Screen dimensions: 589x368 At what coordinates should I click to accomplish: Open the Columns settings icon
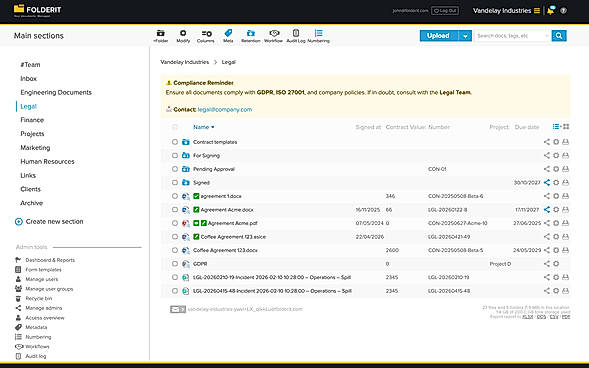[205, 36]
